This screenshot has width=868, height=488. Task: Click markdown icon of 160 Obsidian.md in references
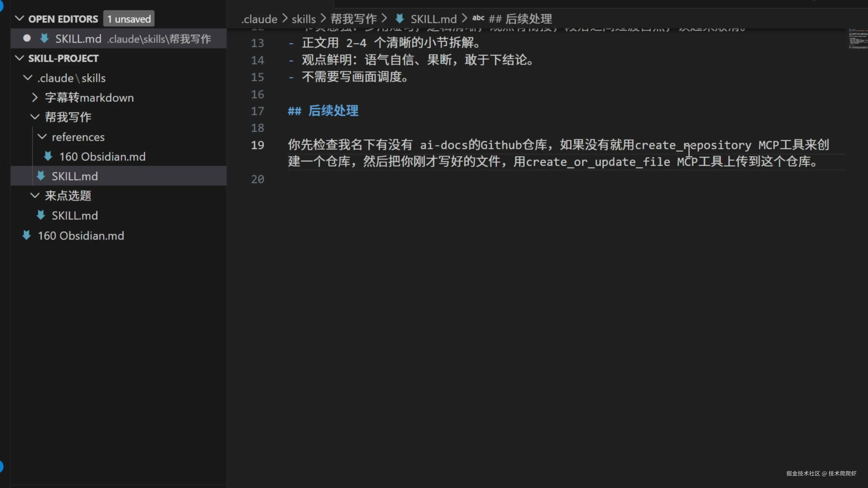(48, 156)
